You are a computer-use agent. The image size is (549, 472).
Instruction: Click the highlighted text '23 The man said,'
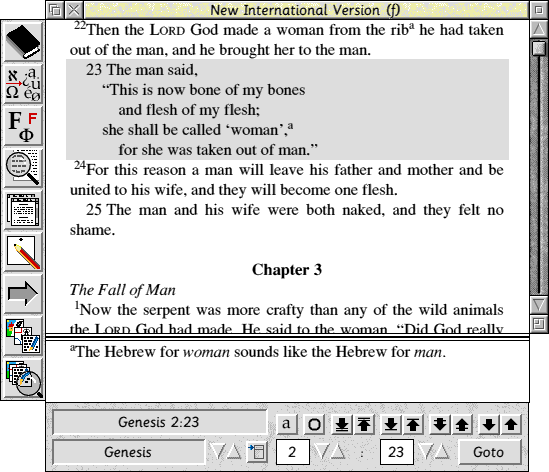coord(142,70)
